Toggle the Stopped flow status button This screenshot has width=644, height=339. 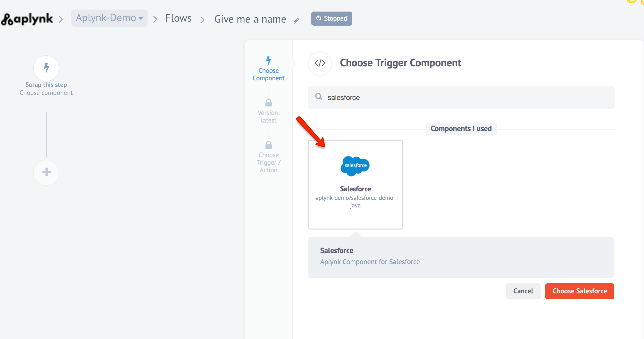pyautogui.click(x=332, y=19)
